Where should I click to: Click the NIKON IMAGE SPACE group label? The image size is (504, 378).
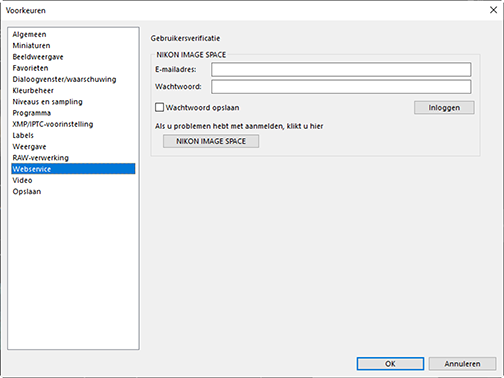click(x=191, y=55)
